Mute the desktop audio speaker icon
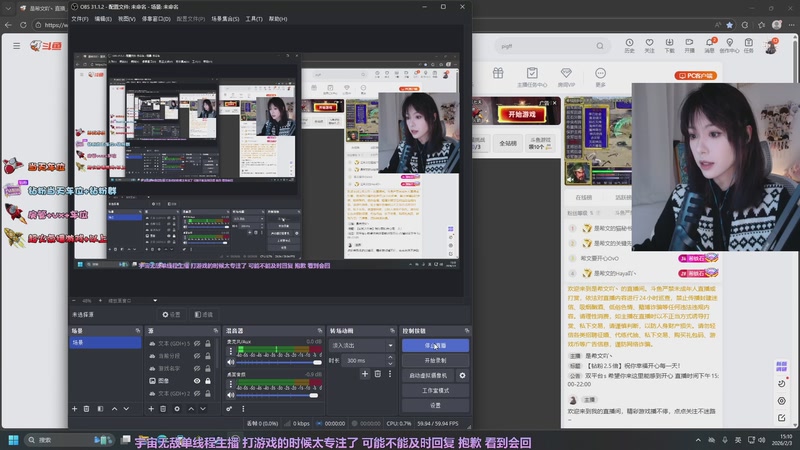The width and height of the screenshot is (800, 450). [231, 395]
